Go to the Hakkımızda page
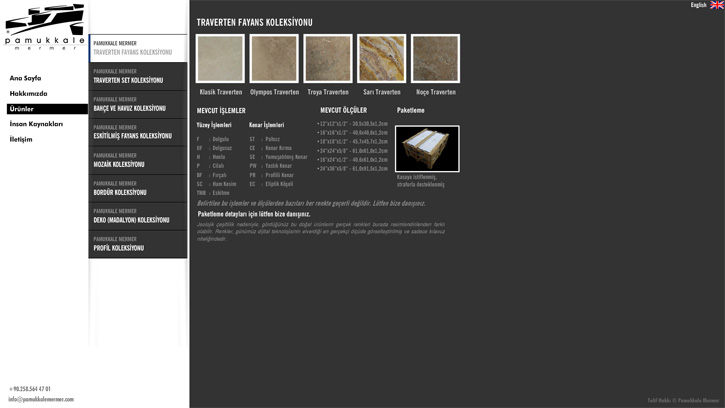The height and width of the screenshot is (408, 725). pos(28,93)
